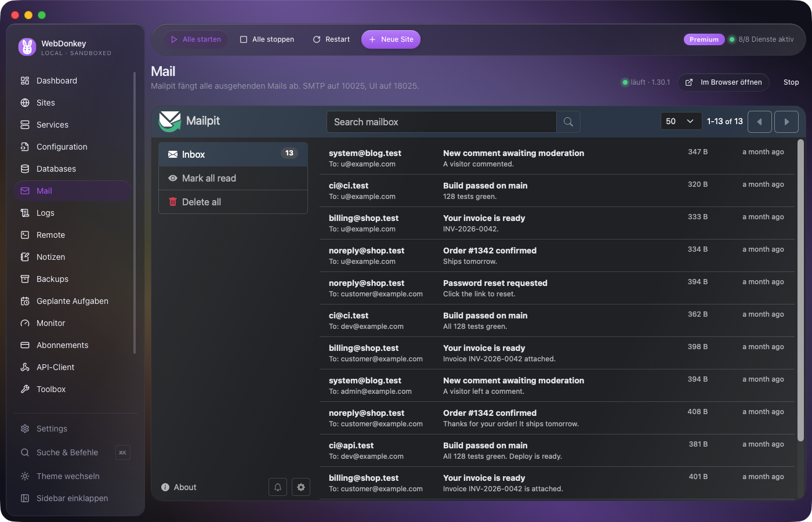The height and width of the screenshot is (522, 812).
Task: Click the Geplante Aufgaben calendar icon
Action: tap(25, 301)
